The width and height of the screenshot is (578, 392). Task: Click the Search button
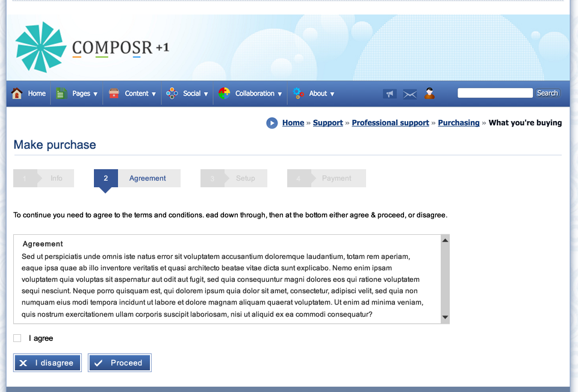tap(547, 93)
